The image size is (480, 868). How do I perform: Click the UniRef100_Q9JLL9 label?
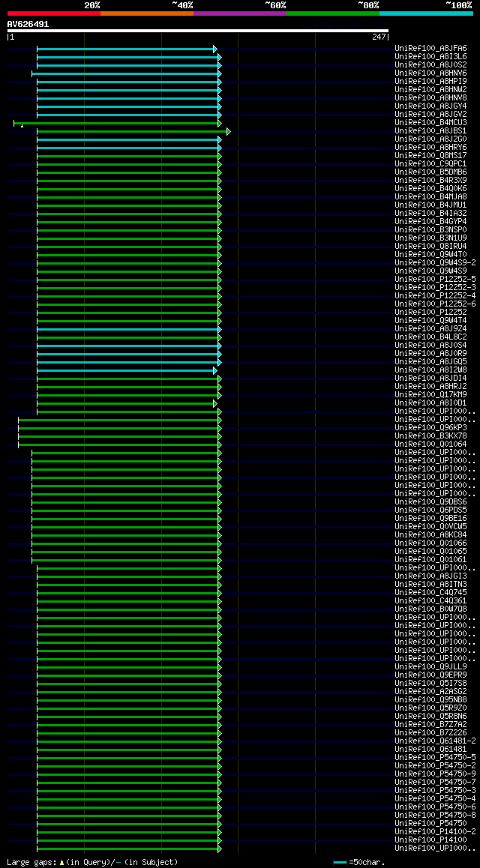[x=430, y=666]
